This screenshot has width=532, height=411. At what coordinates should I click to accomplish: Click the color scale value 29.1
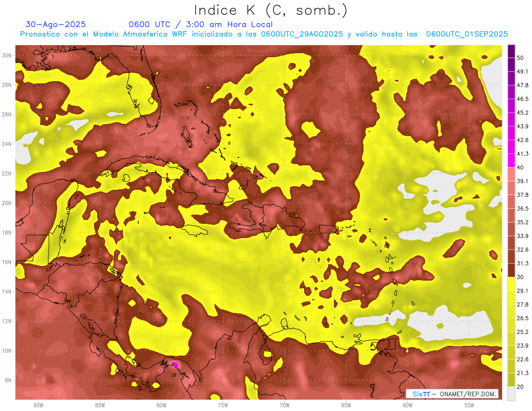[523, 291]
